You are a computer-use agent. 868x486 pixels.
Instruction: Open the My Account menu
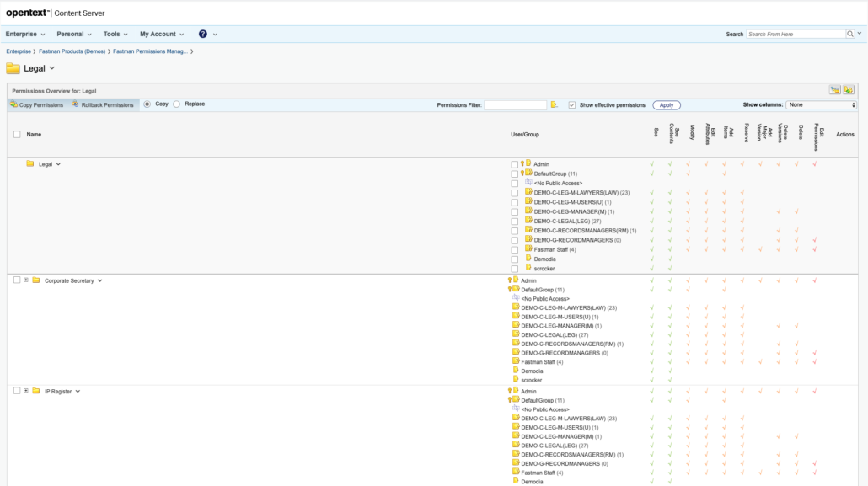(x=162, y=34)
